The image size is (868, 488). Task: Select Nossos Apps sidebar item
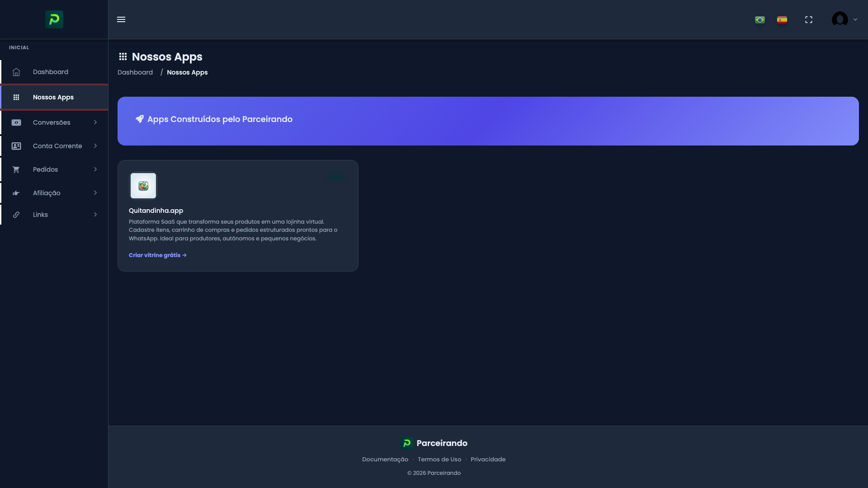point(53,97)
